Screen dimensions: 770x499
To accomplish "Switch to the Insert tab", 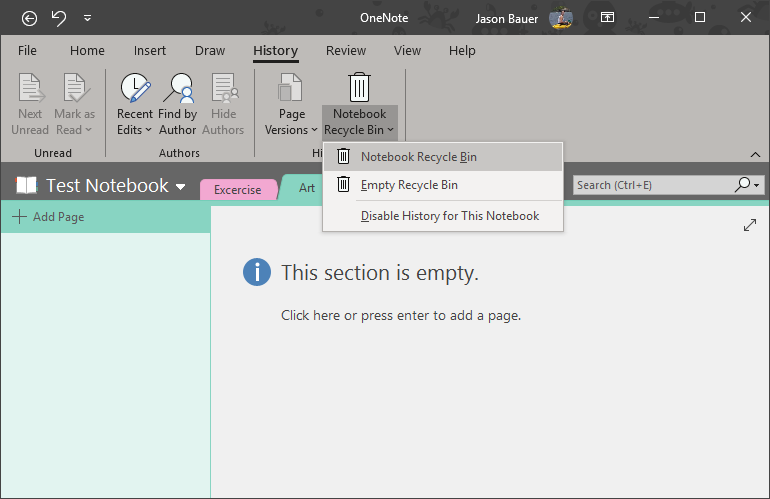I will 150,51.
